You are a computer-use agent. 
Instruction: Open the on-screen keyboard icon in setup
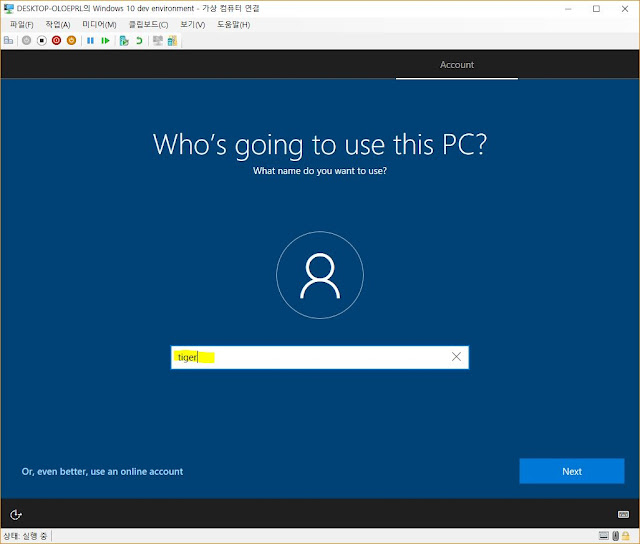point(623,514)
